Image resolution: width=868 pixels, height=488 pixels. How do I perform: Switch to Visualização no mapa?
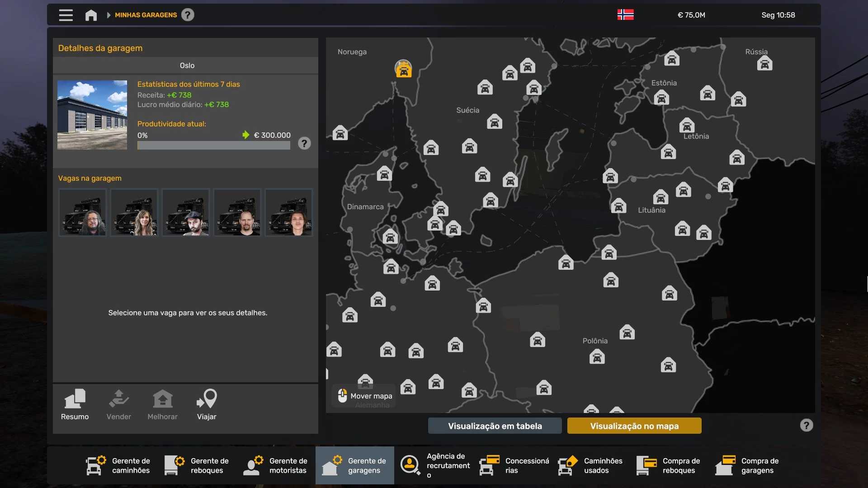pos(634,426)
